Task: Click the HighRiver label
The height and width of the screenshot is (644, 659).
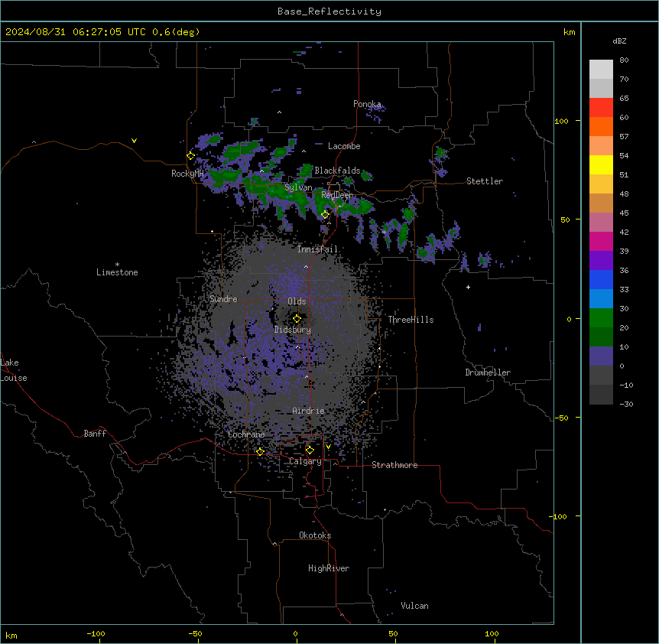Action: [x=329, y=568]
